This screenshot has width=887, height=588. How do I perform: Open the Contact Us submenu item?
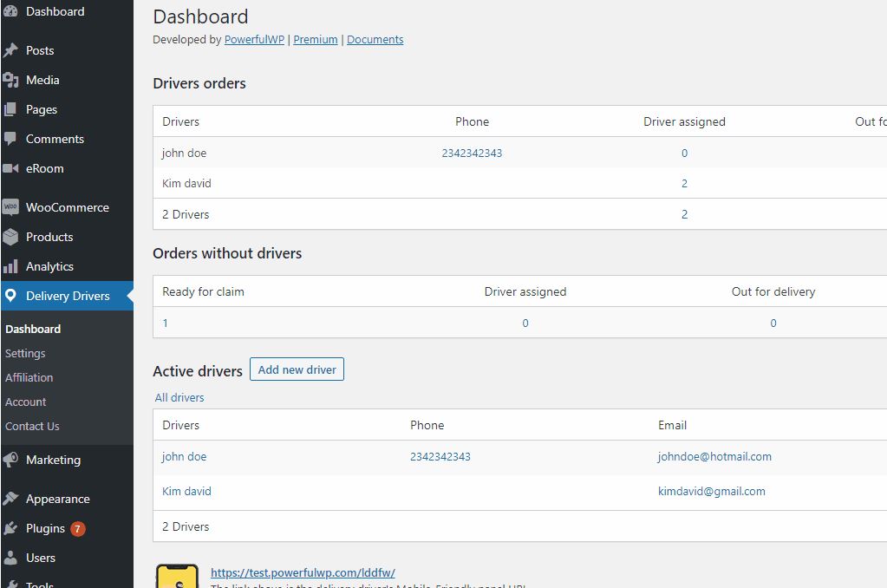[32, 426]
